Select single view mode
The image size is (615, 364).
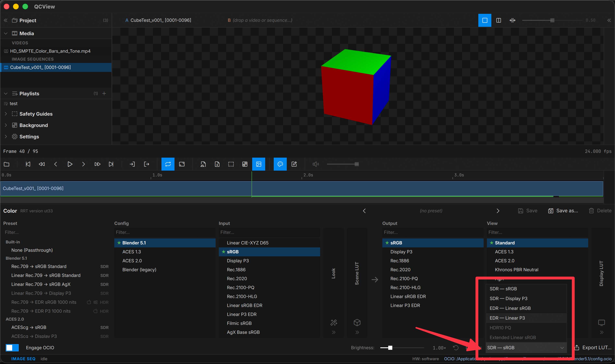click(x=485, y=20)
